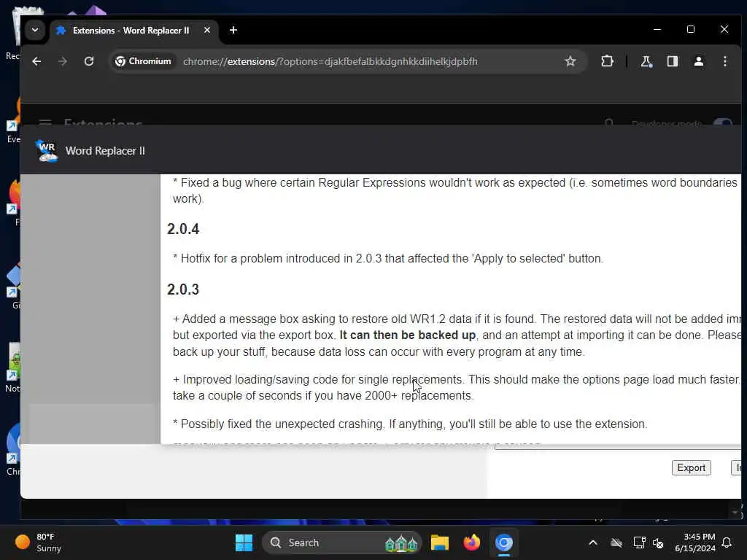Open the Chromium three-dot menu

point(724,61)
